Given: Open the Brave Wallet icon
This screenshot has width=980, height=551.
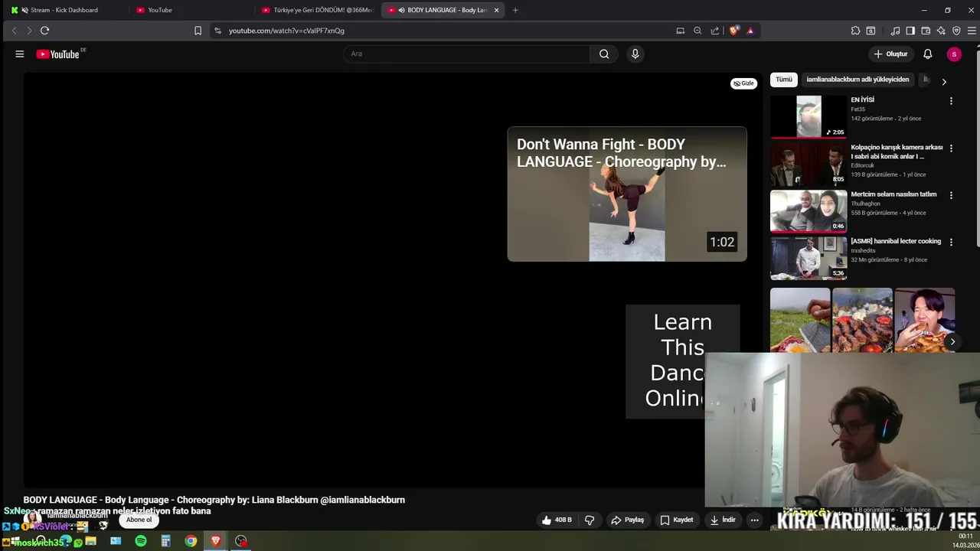Looking at the screenshot, I should [x=926, y=31].
